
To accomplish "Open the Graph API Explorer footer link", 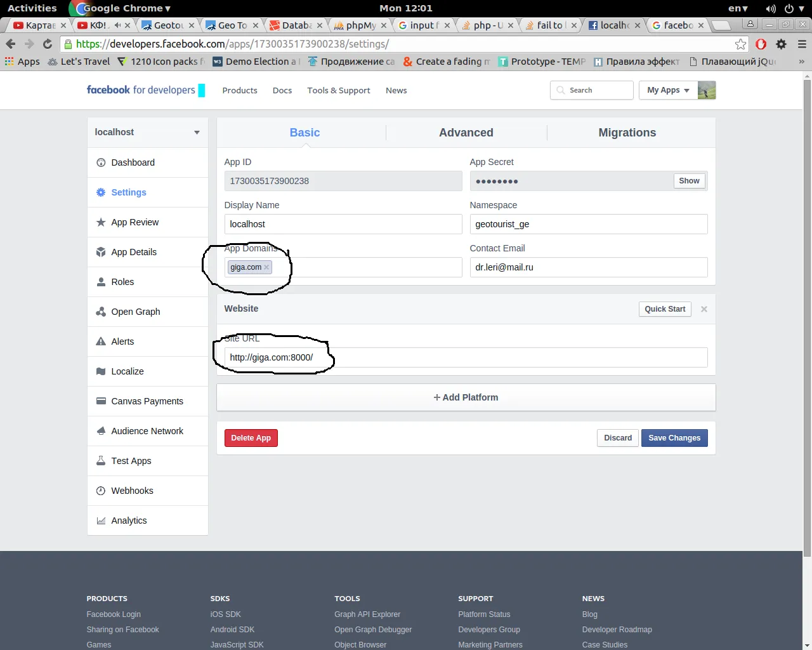I will [367, 614].
